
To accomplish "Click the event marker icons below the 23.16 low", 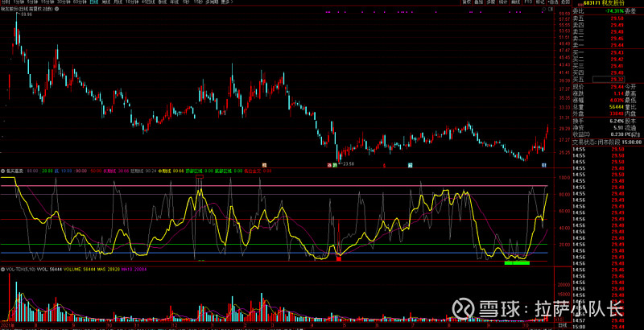I will click(x=332, y=165).
